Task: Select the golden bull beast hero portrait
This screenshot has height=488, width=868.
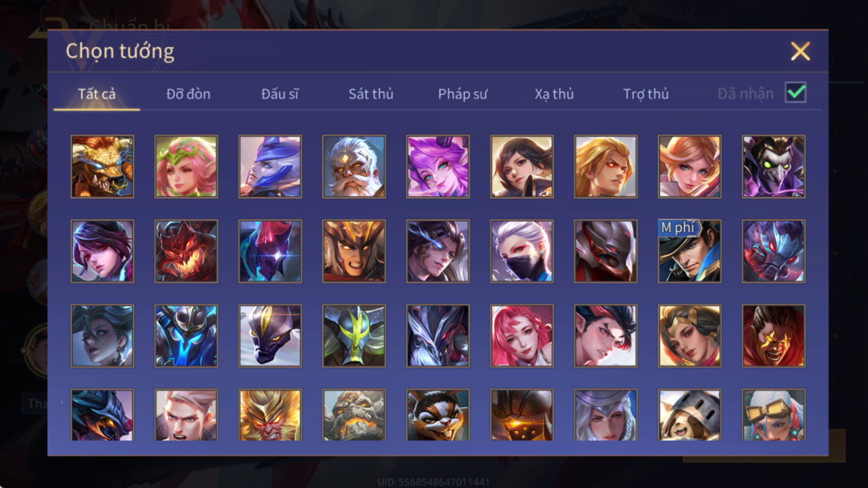Action: pyautogui.click(x=102, y=167)
